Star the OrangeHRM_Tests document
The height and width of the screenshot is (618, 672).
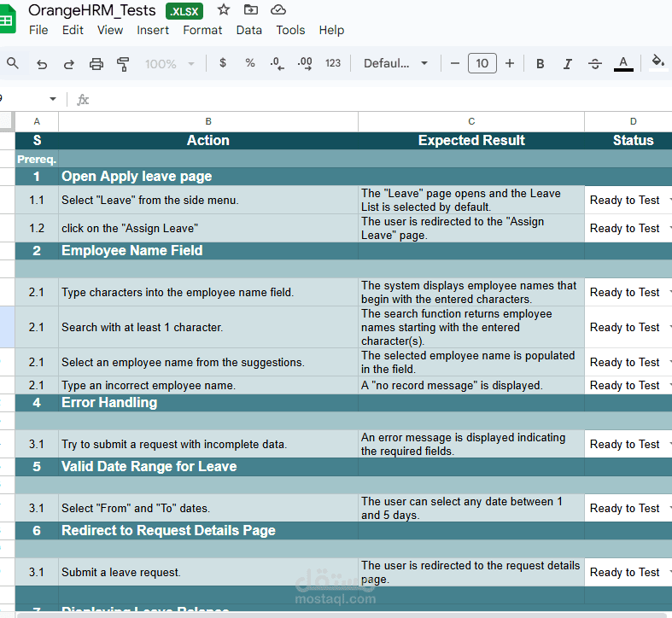point(223,9)
